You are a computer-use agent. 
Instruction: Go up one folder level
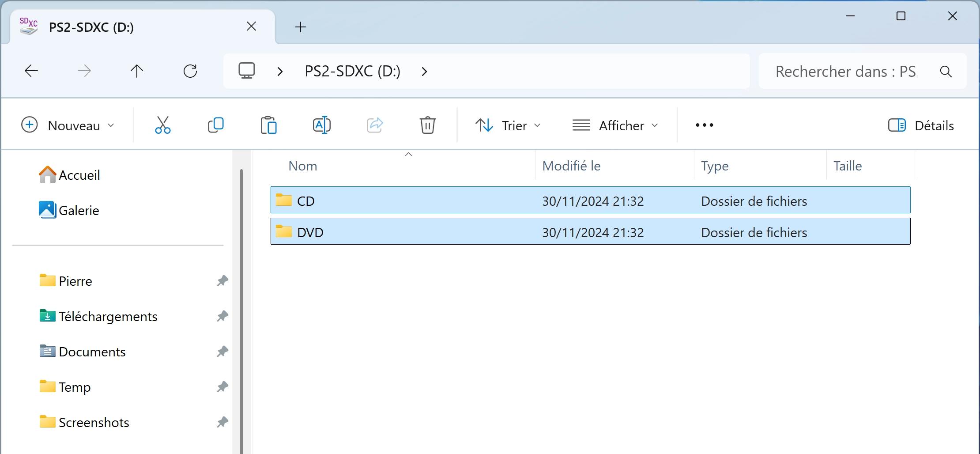pos(137,71)
